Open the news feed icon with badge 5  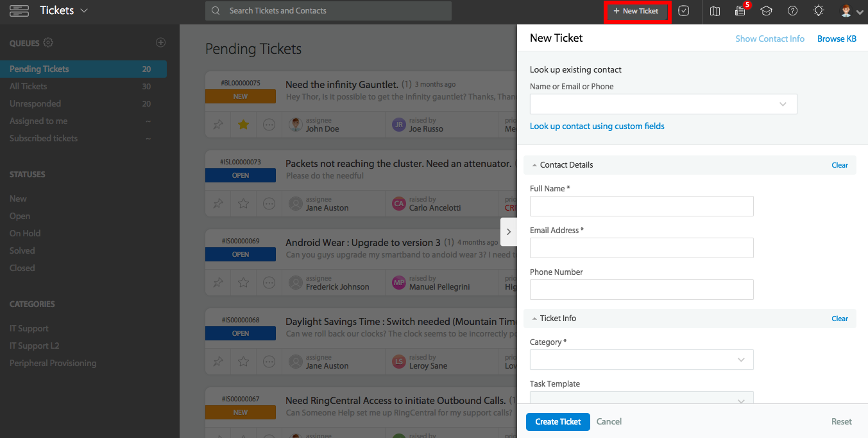(742, 10)
